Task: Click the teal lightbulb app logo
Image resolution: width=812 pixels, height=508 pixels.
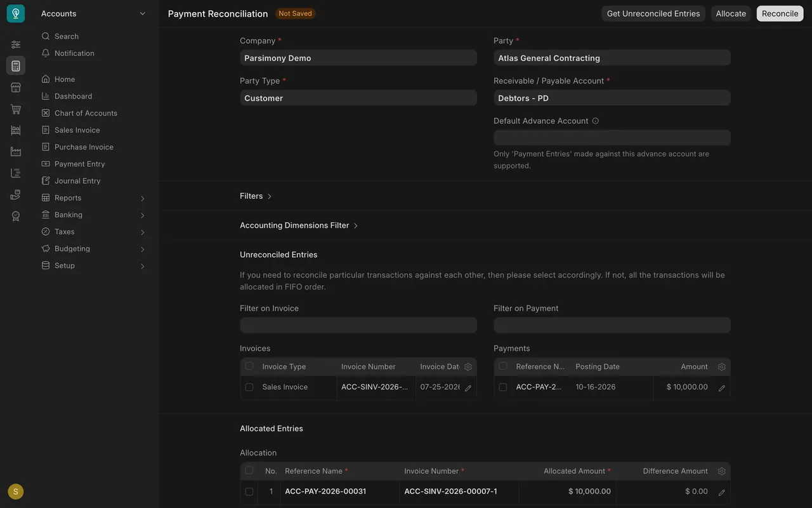Action: [x=16, y=13]
